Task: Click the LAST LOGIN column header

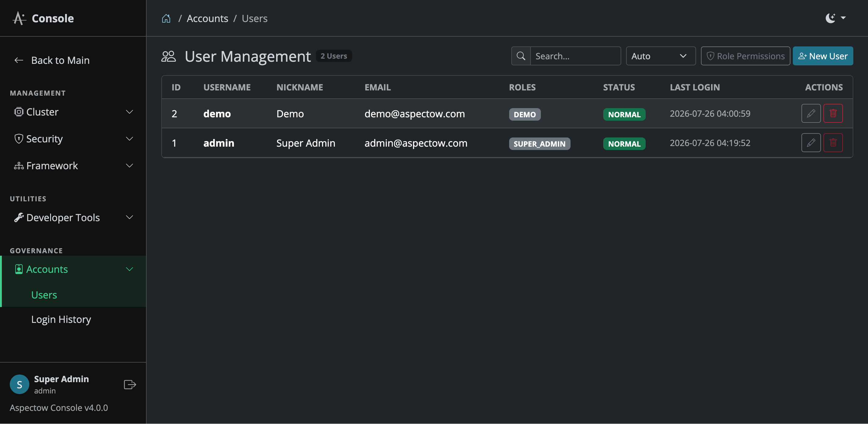Action: coord(695,87)
